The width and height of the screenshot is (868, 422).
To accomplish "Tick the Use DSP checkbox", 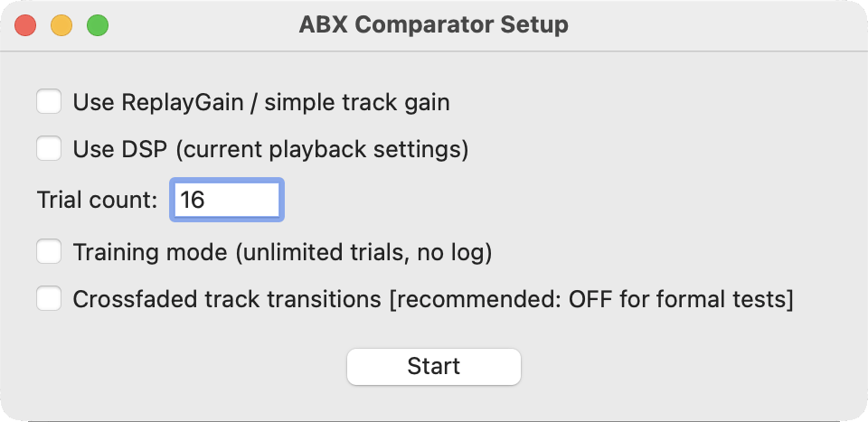I will click(x=49, y=148).
